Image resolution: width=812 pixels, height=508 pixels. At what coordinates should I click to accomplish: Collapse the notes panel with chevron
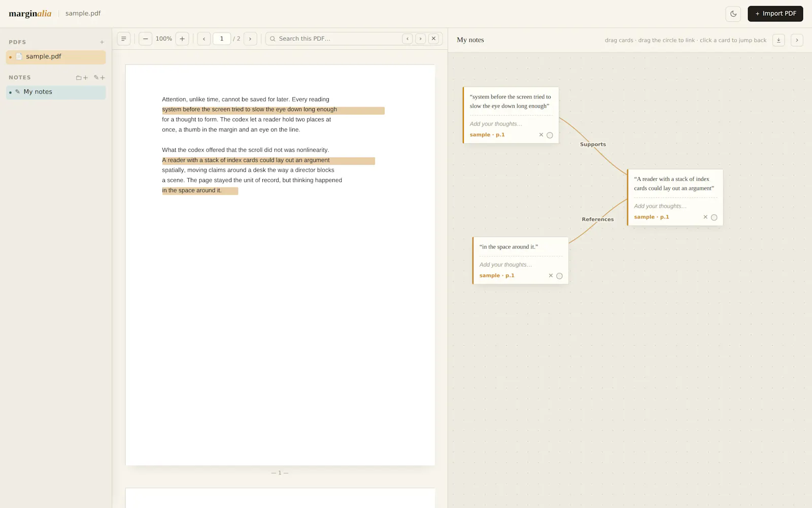(x=797, y=40)
